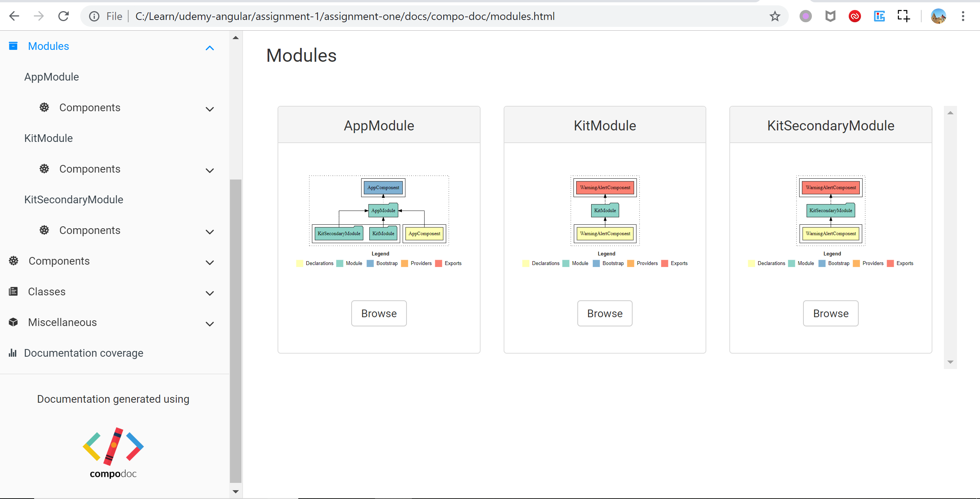The height and width of the screenshot is (499, 980).
Task: Click Browse under AppModule card
Action: 378,313
